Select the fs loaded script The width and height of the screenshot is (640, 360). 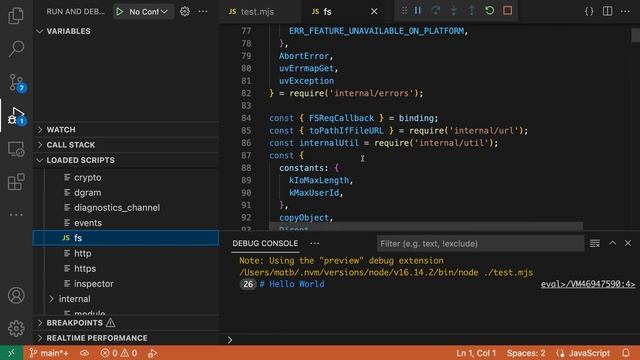pos(126,238)
